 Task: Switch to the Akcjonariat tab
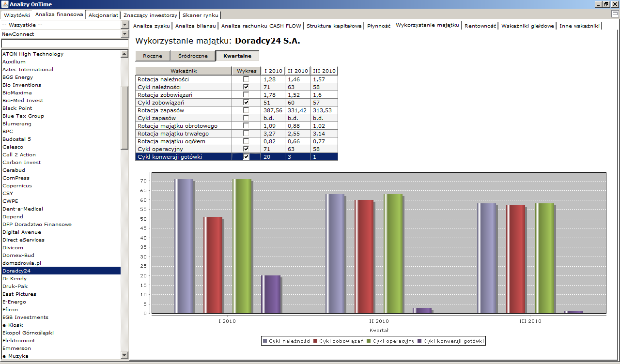[103, 15]
